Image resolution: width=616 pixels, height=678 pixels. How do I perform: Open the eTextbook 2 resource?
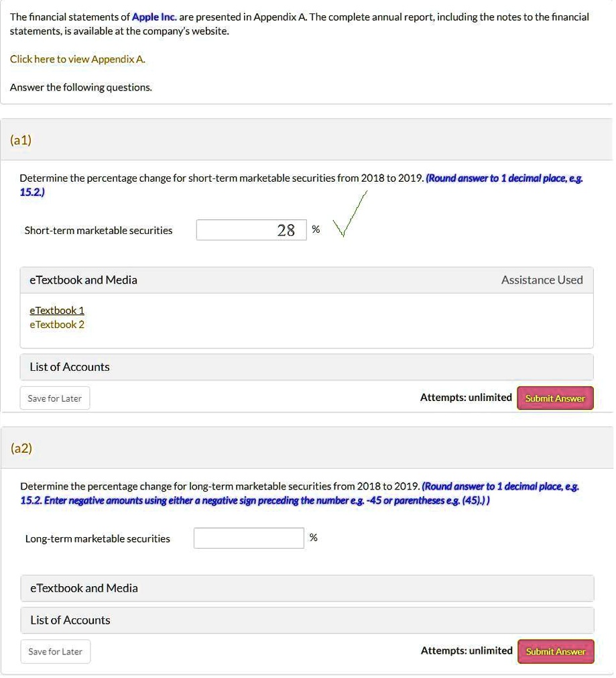(x=56, y=324)
